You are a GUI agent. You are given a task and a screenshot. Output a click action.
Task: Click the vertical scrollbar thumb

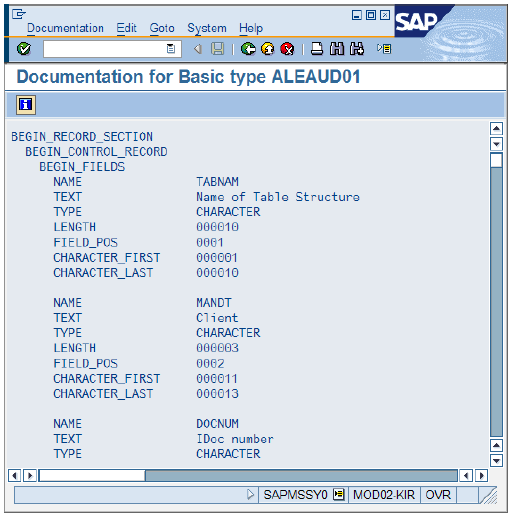496,160
